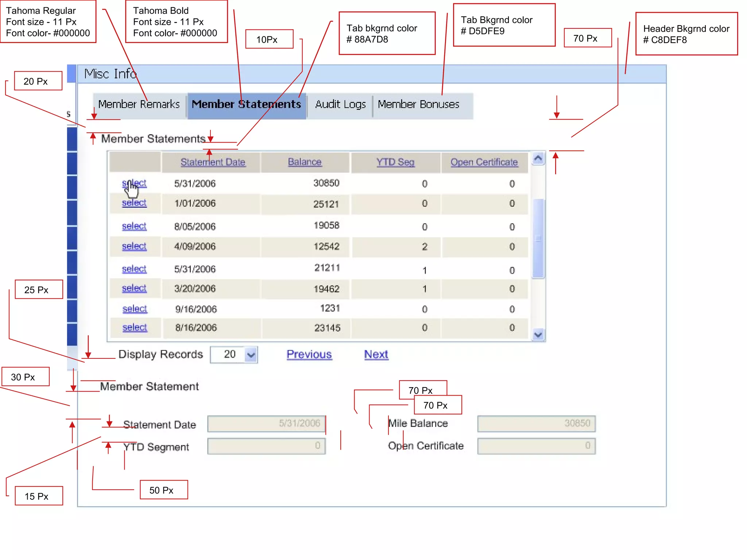This screenshot has width=747, height=560.
Task: Click the Previous page link
Action: tap(309, 354)
